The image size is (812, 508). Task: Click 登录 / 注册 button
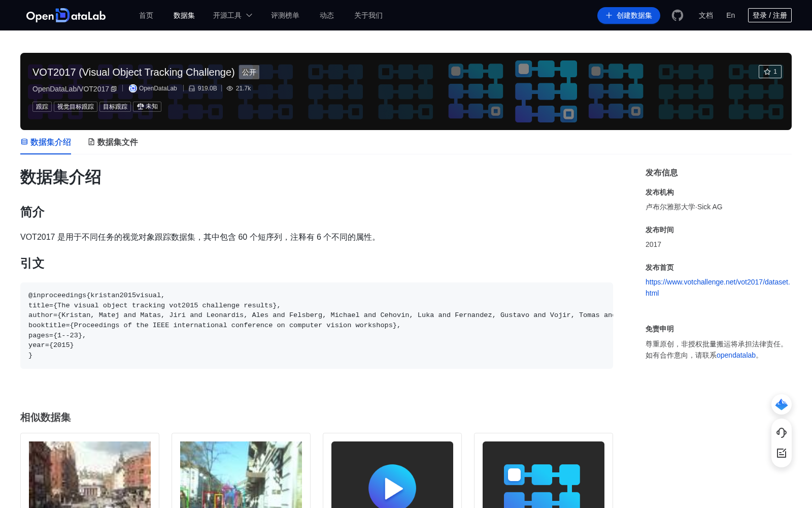pyautogui.click(x=770, y=15)
